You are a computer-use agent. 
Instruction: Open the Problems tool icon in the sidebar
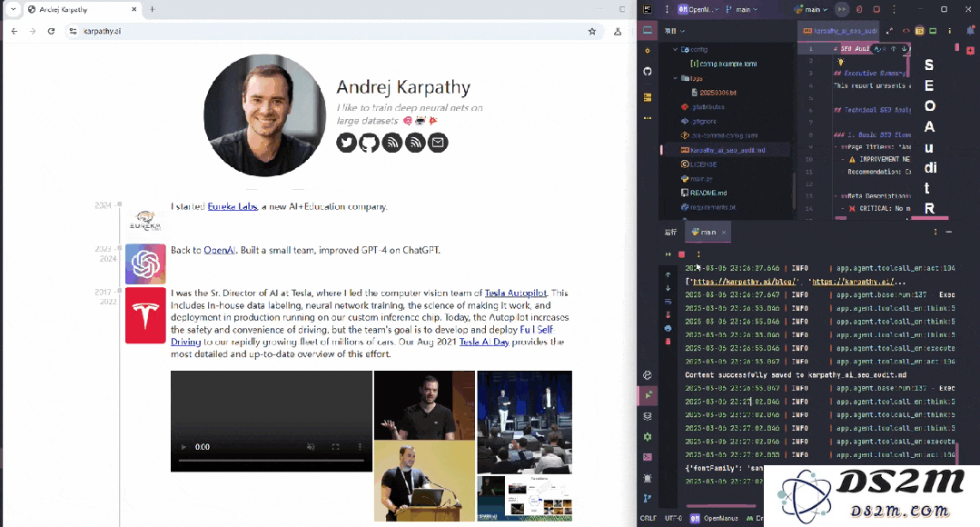648,478
